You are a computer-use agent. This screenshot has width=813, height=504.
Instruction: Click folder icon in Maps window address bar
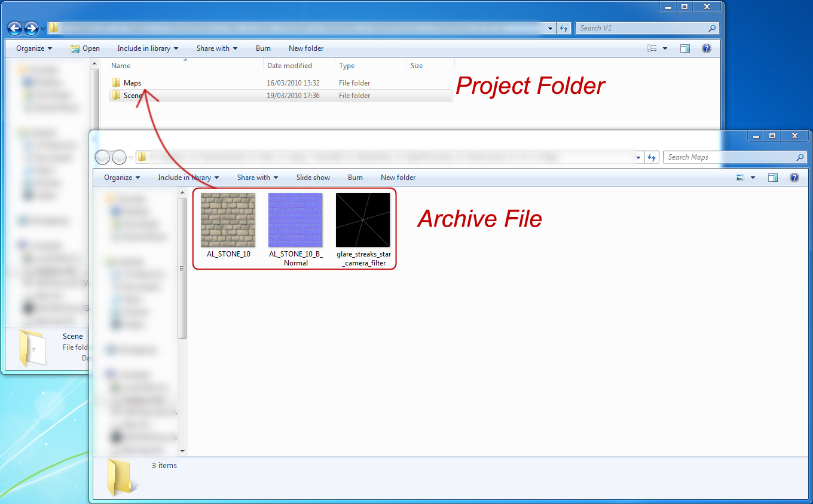pyautogui.click(x=142, y=157)
